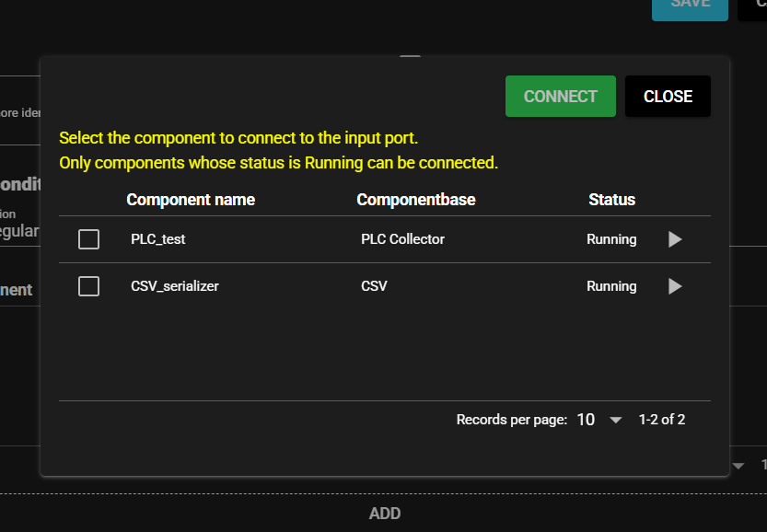Screen dimensions: 767x532
Task: Click the Componentbase column header
Action: (x=416, y=200)
